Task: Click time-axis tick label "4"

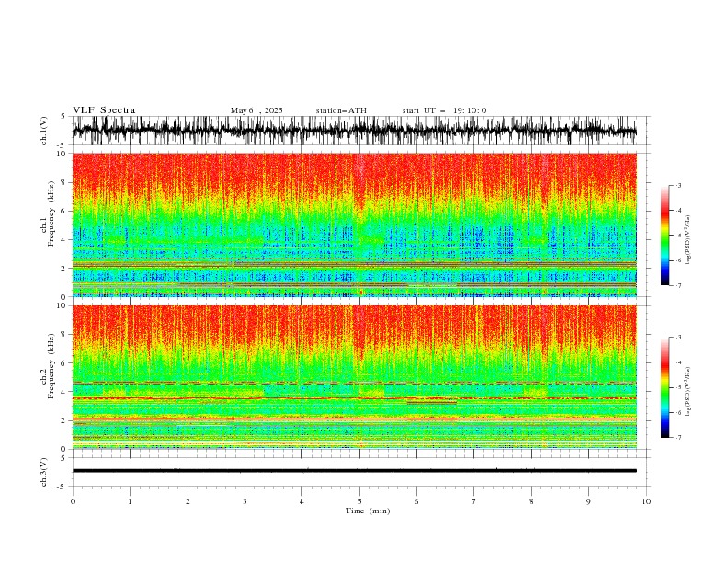Action: [x=301, y=501]
